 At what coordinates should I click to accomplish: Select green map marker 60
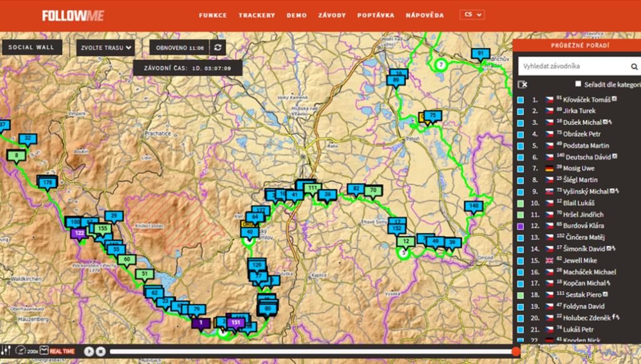pos(126,260)
